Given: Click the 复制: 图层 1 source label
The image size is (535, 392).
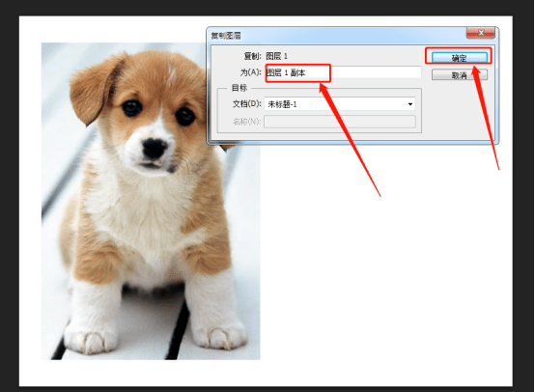Looking at the screenshot, I should click(x=266, y=56).
